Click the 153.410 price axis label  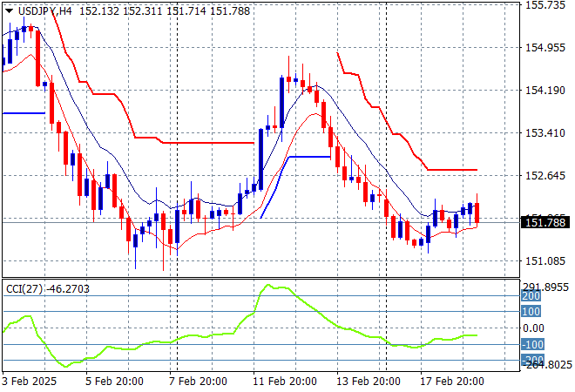click(x=549, y=133)
